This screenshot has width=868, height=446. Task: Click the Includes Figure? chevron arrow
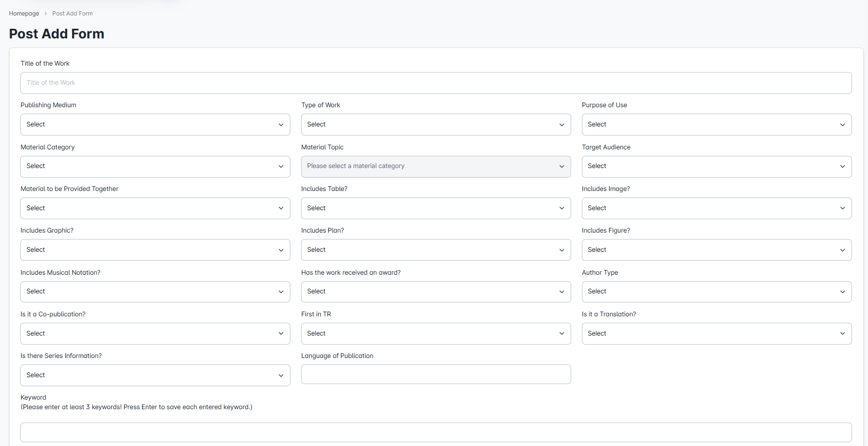(842, 250)
